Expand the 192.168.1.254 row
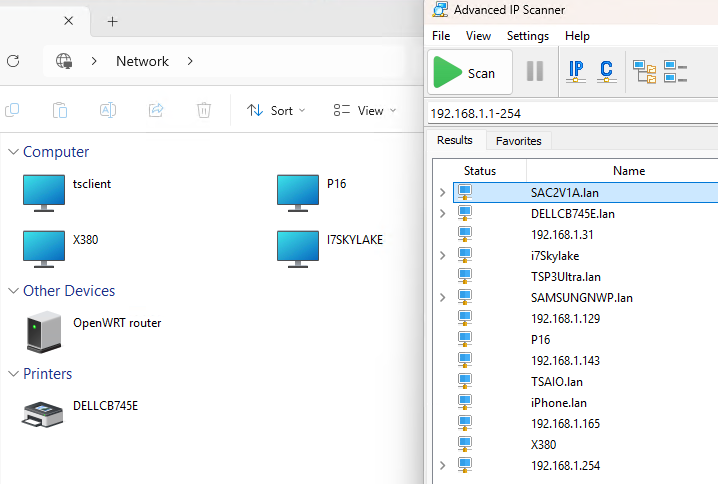Image resolution: width=718 pixels, height=484 pixels. tap(442, 466)
